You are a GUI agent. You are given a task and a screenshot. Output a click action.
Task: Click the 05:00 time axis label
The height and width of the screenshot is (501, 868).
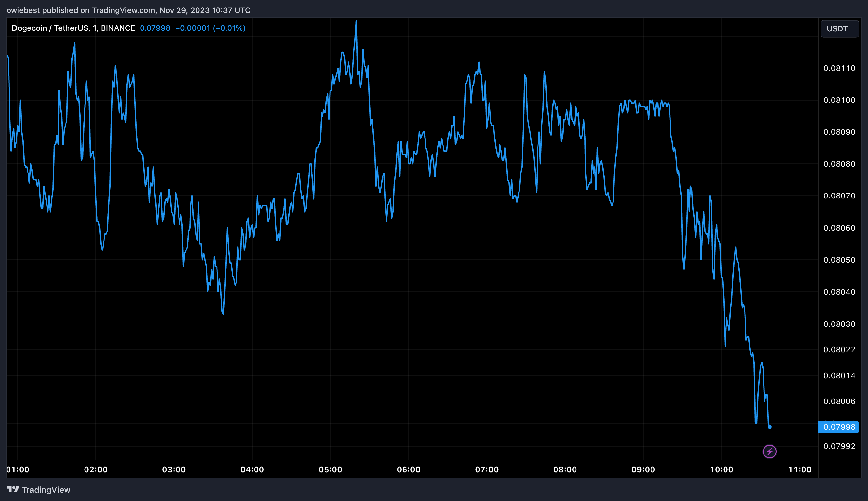pos(330,469)
